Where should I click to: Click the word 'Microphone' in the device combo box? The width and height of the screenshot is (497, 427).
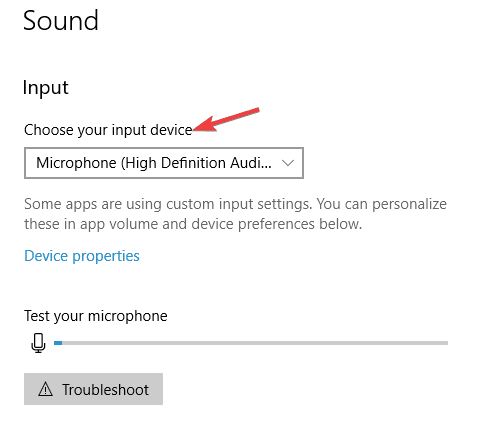(x=76, y=163)
